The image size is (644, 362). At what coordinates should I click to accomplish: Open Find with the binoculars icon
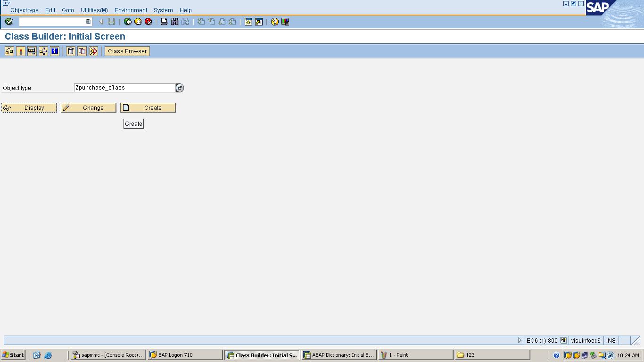pyautogui.click(x=173, y=21)
